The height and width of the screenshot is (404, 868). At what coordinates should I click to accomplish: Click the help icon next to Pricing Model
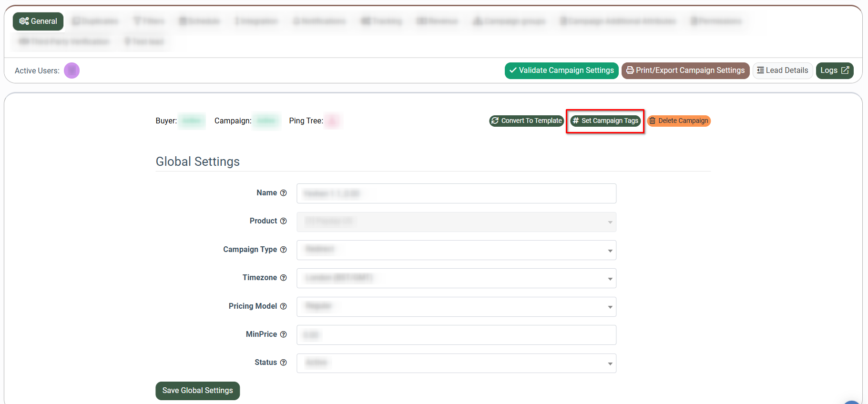283,306
